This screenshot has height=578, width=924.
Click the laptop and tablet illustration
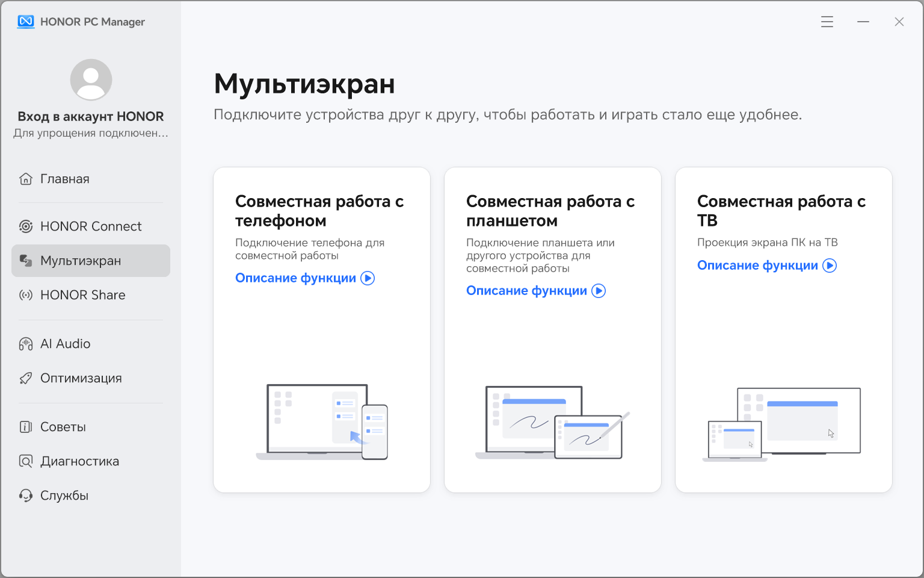(552, 423)
